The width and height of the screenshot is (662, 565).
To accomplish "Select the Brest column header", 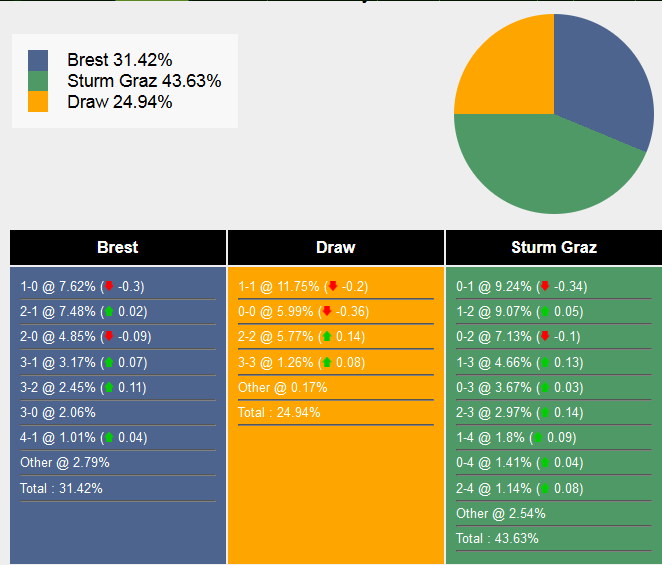I will [118, 247].
